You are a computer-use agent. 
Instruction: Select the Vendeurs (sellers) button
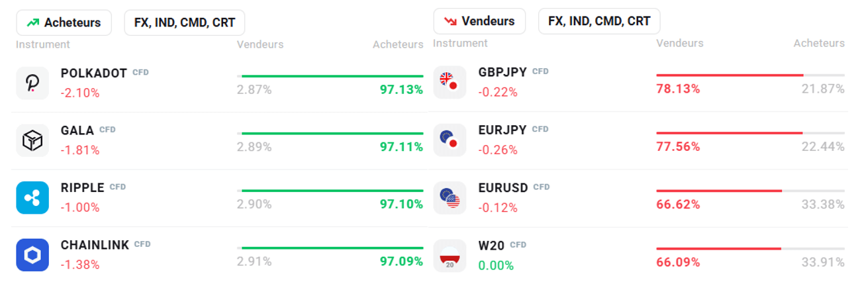(479, 21)
